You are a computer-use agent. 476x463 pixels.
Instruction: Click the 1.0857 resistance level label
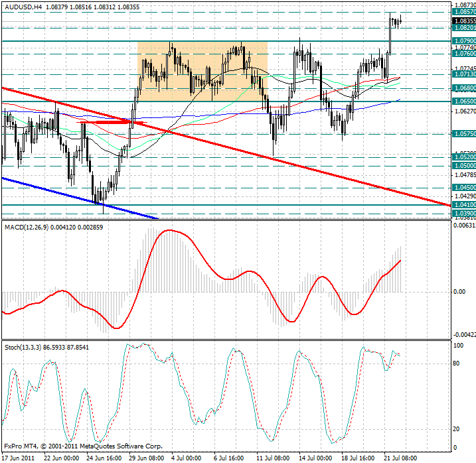(463, 12)
